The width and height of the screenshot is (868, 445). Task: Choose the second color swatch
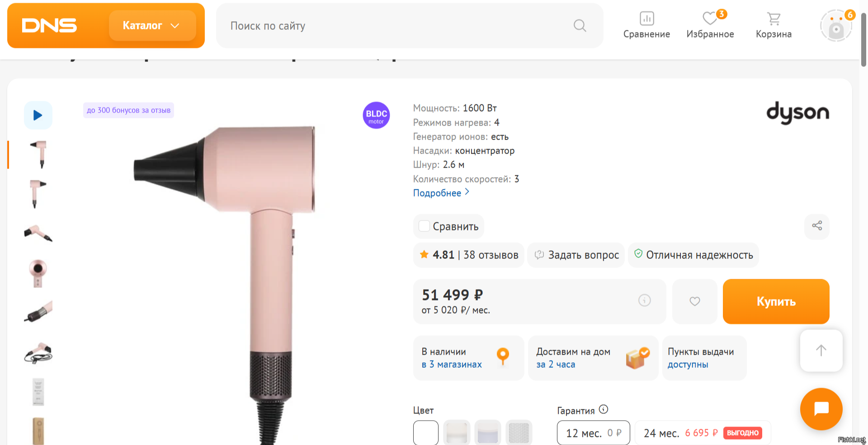tap(457, 432)
